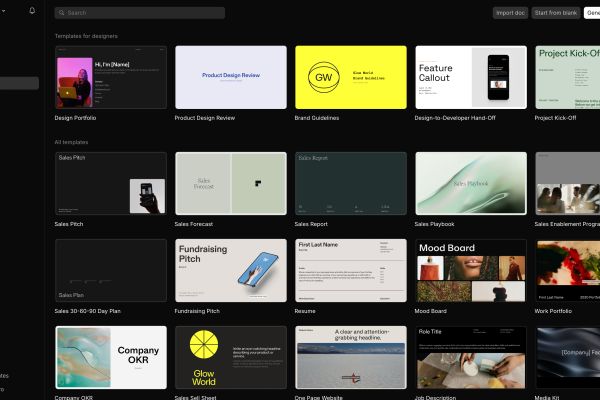Open the Company OKR template thumbnail
The height and width of the screenshot is (400, 600).
tap(111, 357)
